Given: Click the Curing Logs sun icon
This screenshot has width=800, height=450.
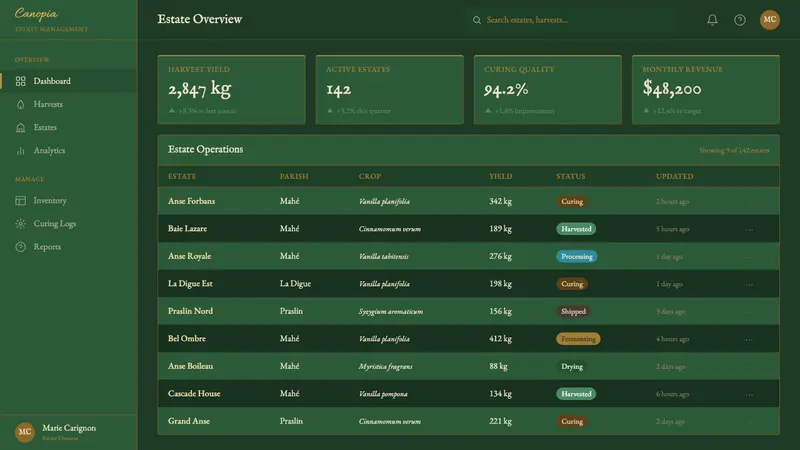Looking at the screenshot, I should pyautogui.click(x=20, y=223).
